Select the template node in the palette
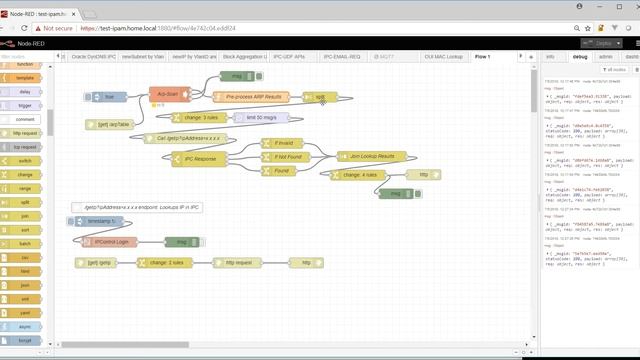The image size is (640, 360). [x=21, y=78]
